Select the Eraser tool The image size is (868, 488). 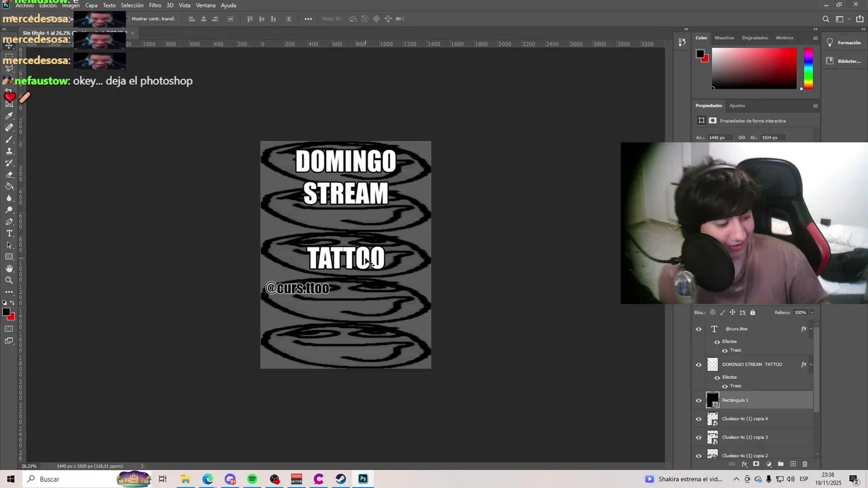pos(9,174)
